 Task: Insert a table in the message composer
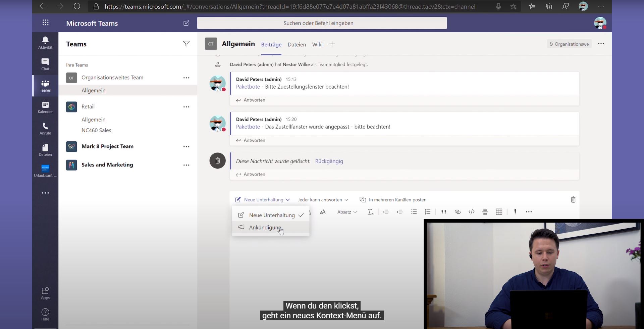[x=499, y=212]
